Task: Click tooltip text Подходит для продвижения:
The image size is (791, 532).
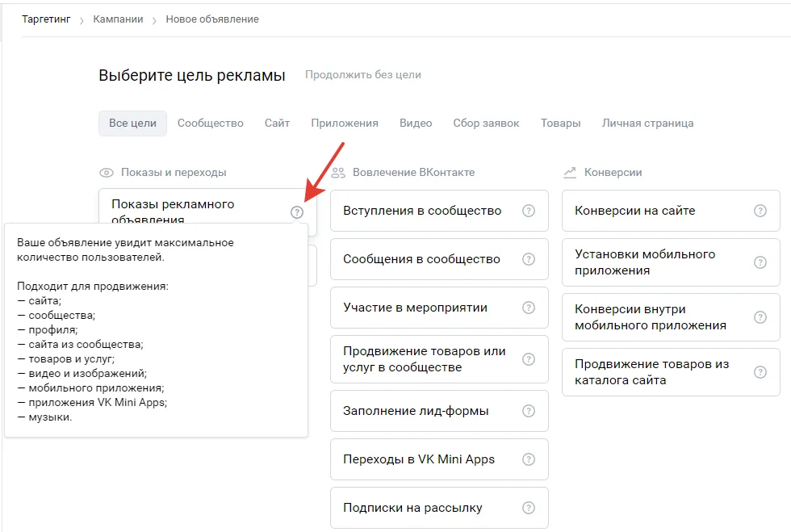Action: (x=93, y=287)
